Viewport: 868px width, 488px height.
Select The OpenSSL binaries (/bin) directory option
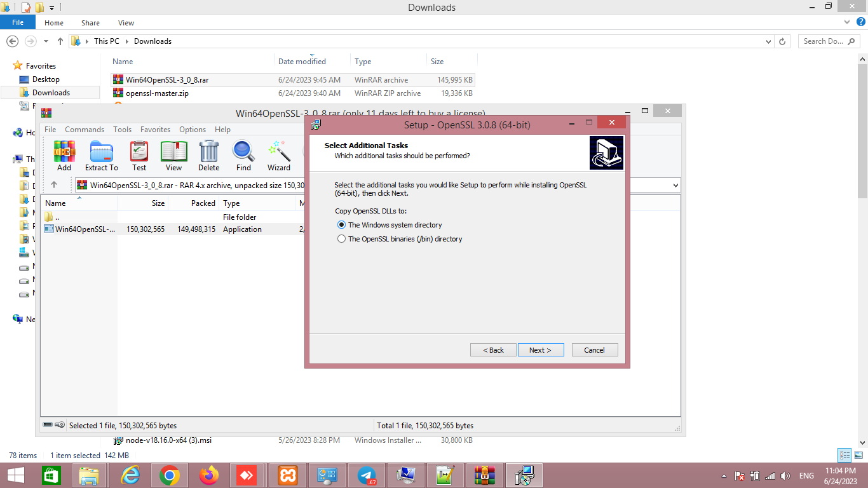tap(400, 239)
